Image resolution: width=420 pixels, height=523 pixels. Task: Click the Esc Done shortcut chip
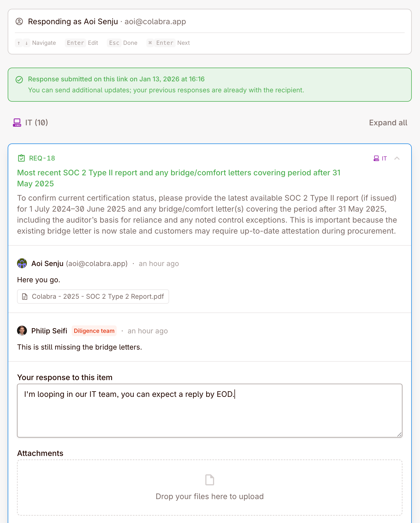[122, 43]
